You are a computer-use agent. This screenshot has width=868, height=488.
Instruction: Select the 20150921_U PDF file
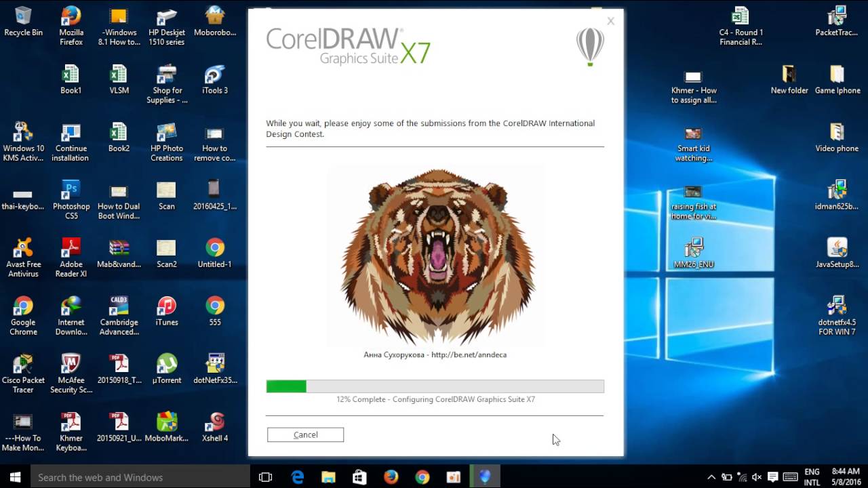point(119,427)
